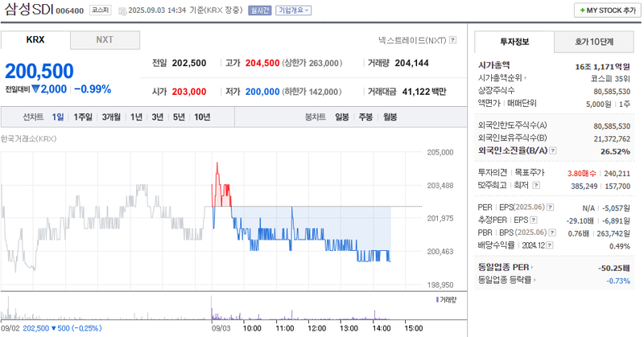
Task: Switch to the NXT tab
Action: [105, 40]
